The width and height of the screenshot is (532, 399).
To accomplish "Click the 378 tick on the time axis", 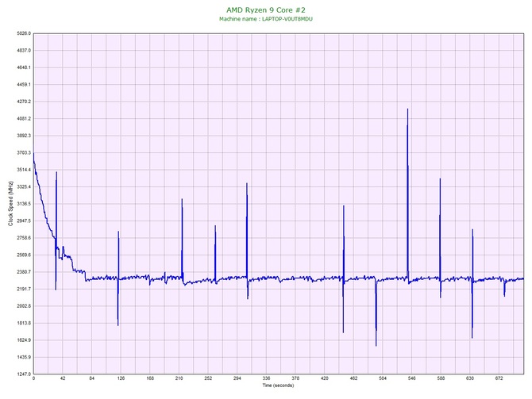I will (295, 378).
